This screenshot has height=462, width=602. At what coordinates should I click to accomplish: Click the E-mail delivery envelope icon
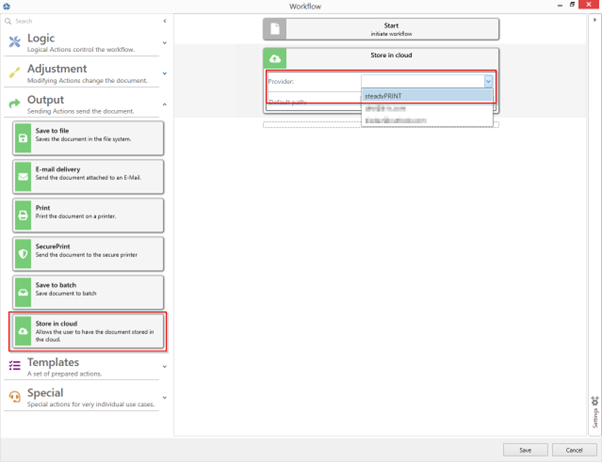tap(23, 177)
